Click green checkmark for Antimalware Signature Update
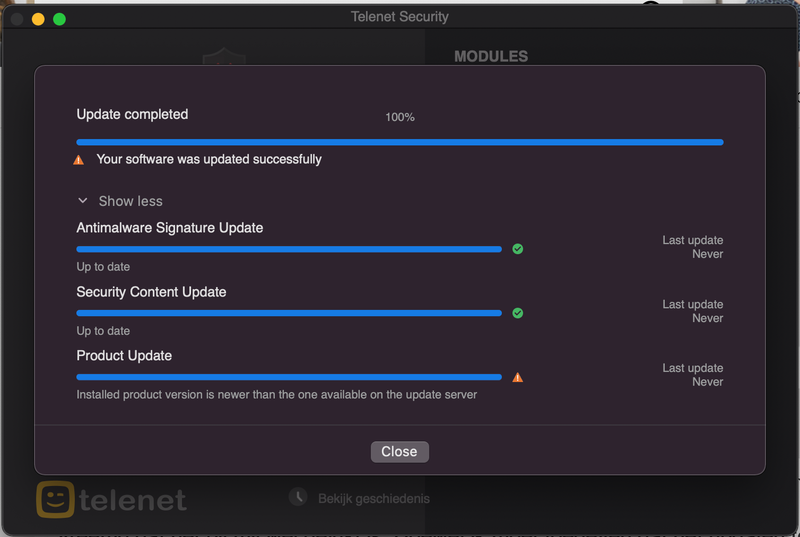 (x=517, y=249)
